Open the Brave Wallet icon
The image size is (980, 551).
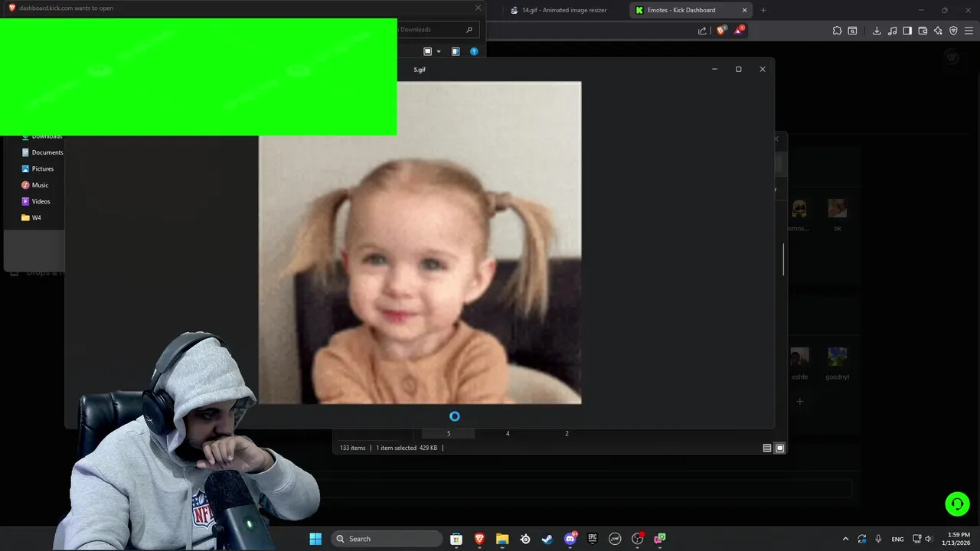(923, 31)
